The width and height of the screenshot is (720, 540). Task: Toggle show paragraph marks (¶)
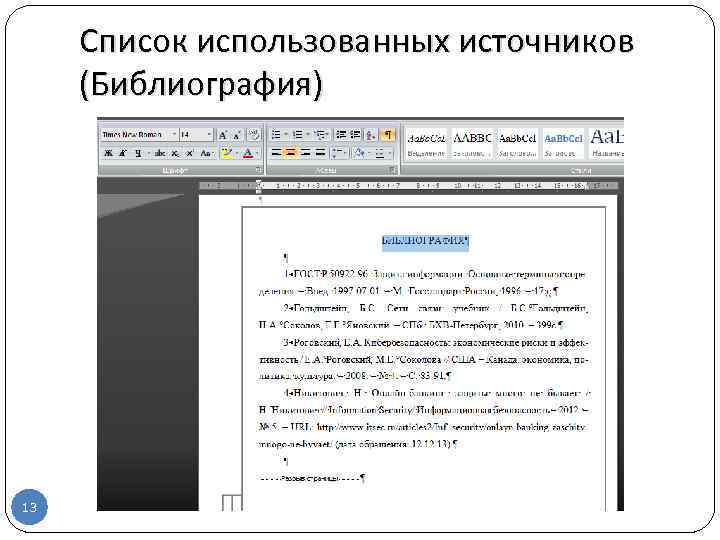pyautogui.click(x=388, y=135)
